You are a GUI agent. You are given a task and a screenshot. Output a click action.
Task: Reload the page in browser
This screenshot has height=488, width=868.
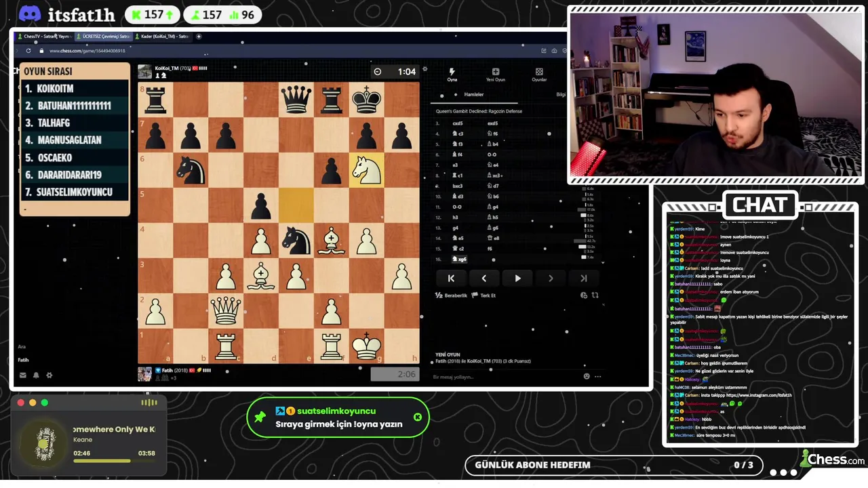click(x=28, y=51)
